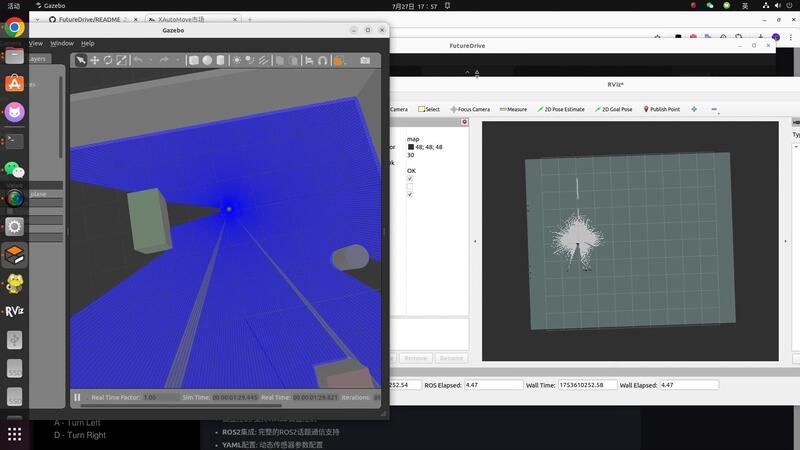Open Google Chrome from the Ubuntu dock

pyautogui.click(x=14, y=28)
